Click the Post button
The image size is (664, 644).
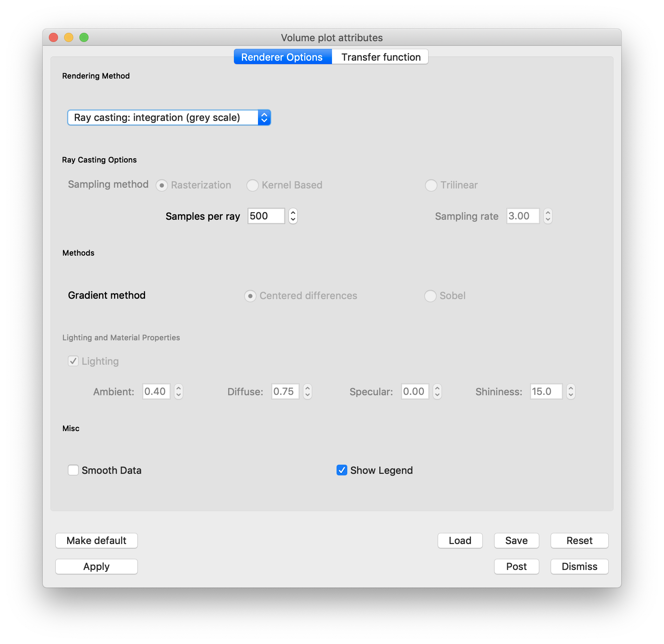(x=517, y=567)
